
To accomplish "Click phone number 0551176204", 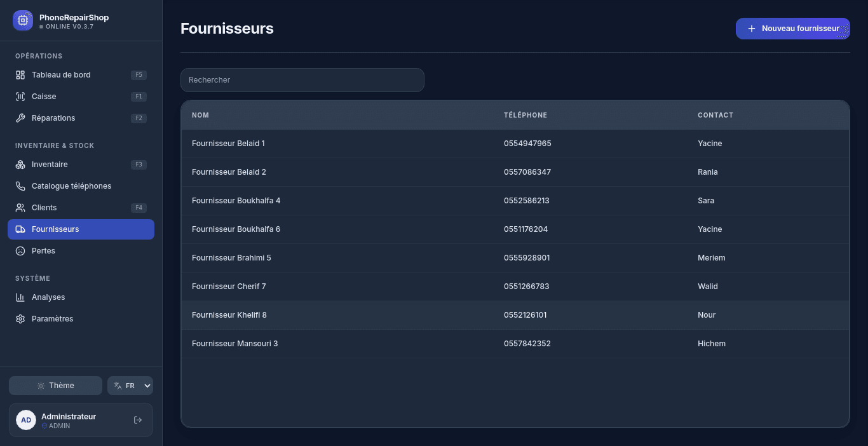I will click(x=526, y=229).
